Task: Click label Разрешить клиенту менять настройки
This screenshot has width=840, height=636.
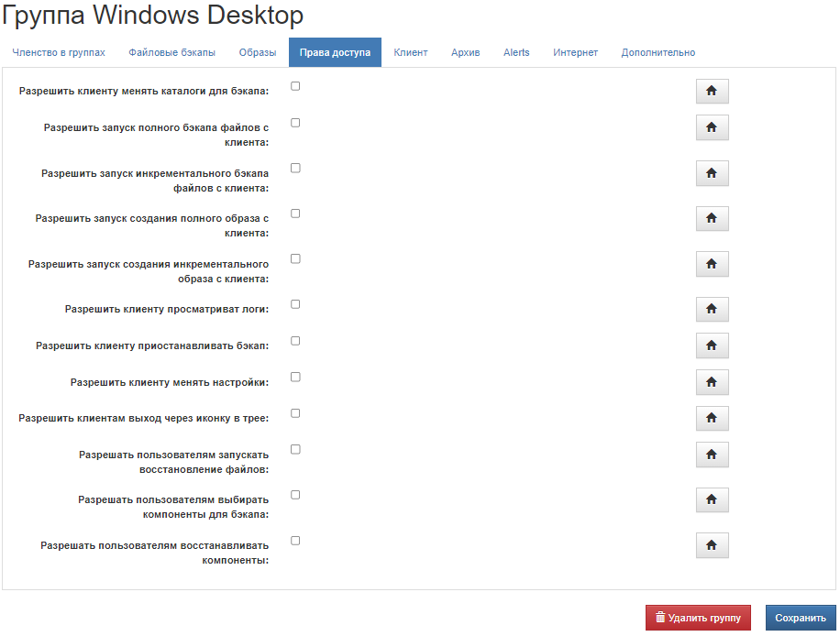Action: click(170, 382)
